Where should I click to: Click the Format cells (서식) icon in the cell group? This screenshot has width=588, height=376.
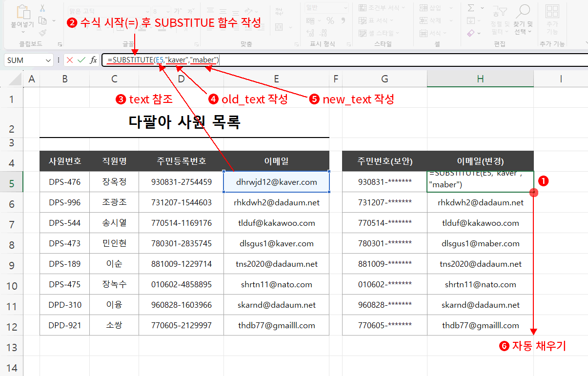click(x=423, y=33)
